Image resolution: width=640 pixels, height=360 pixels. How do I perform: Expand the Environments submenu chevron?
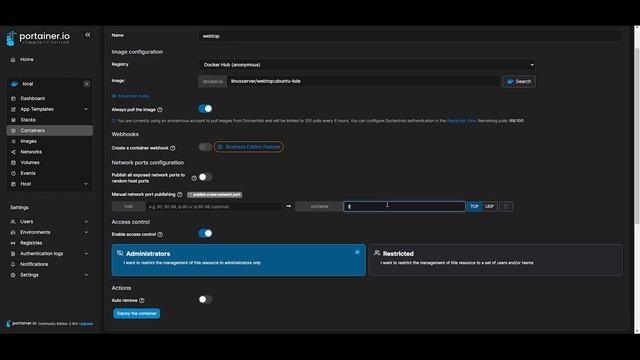[86, 232]
